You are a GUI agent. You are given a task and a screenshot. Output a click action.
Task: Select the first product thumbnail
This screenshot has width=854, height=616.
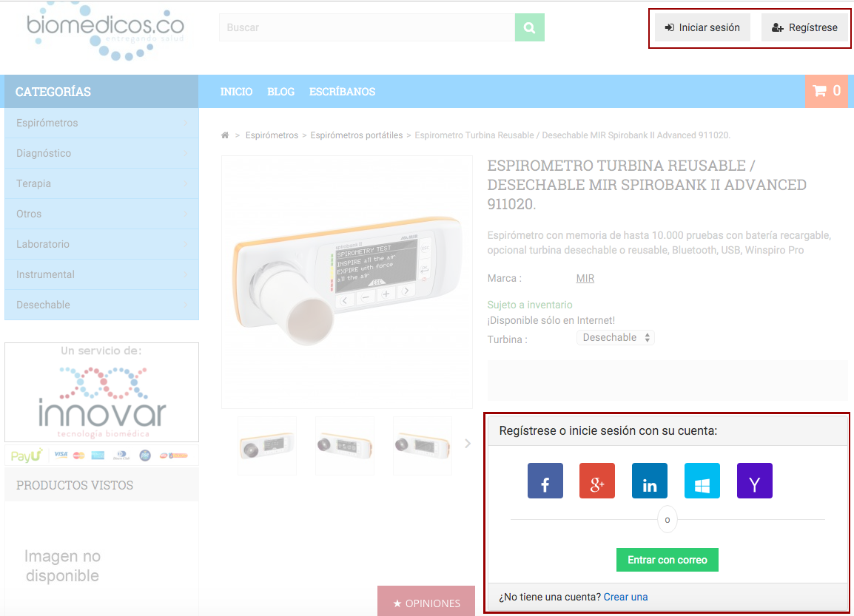coord(267,446)
